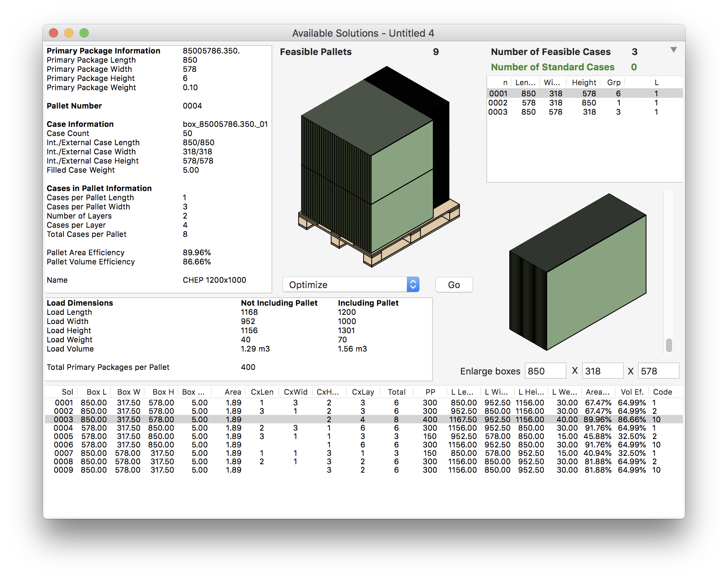Viewport: 728px width, 580px height.
Task: Sort solutions by Vol Ef. column header
Action: (632, 392)
